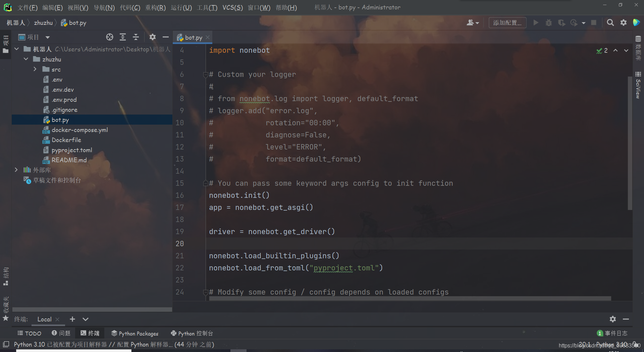644x352 pixels.
Task: Click the inspections checkmark widget showing 2
Action: tap(602, 50)
